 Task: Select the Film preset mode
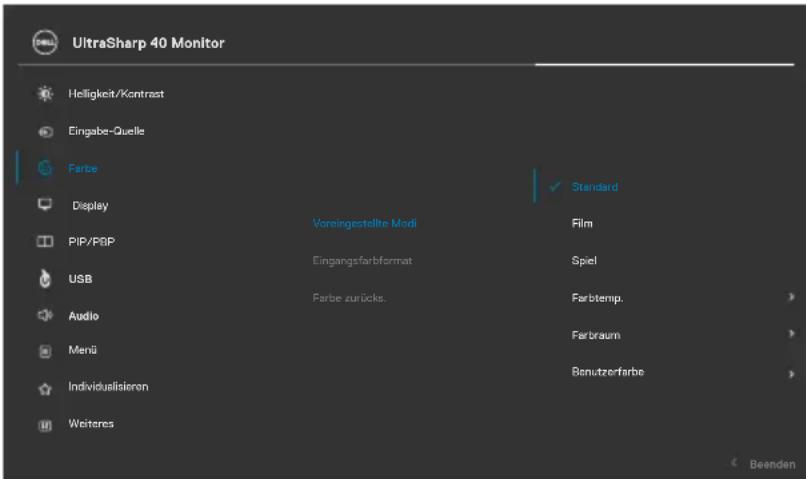[582, 224]
